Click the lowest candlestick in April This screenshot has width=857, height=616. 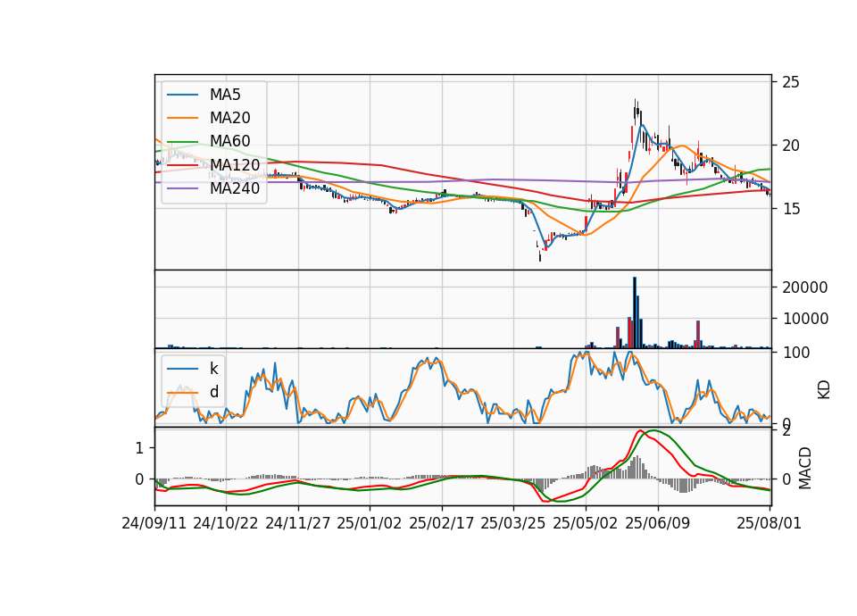[x=540, y=254]
